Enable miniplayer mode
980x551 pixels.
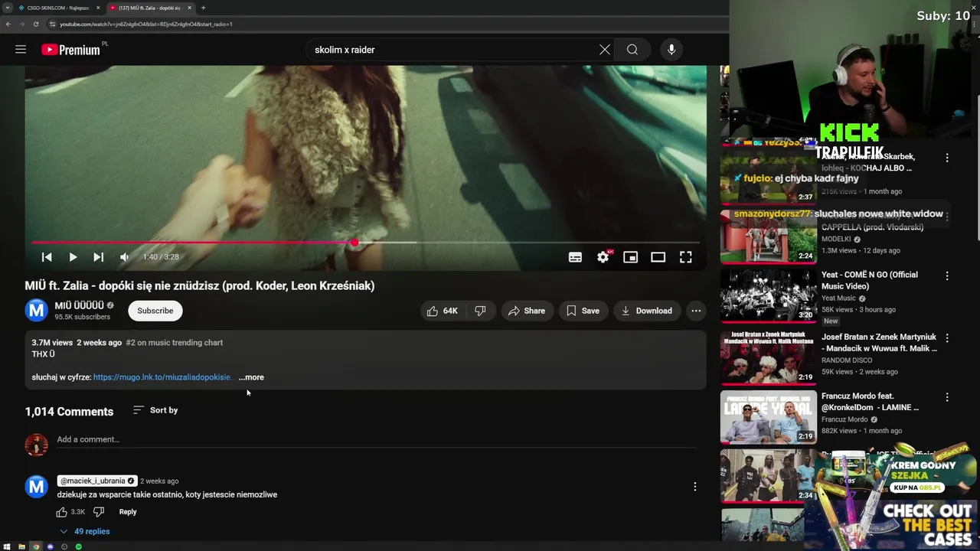pyautogui.click(x=630, y=257)
